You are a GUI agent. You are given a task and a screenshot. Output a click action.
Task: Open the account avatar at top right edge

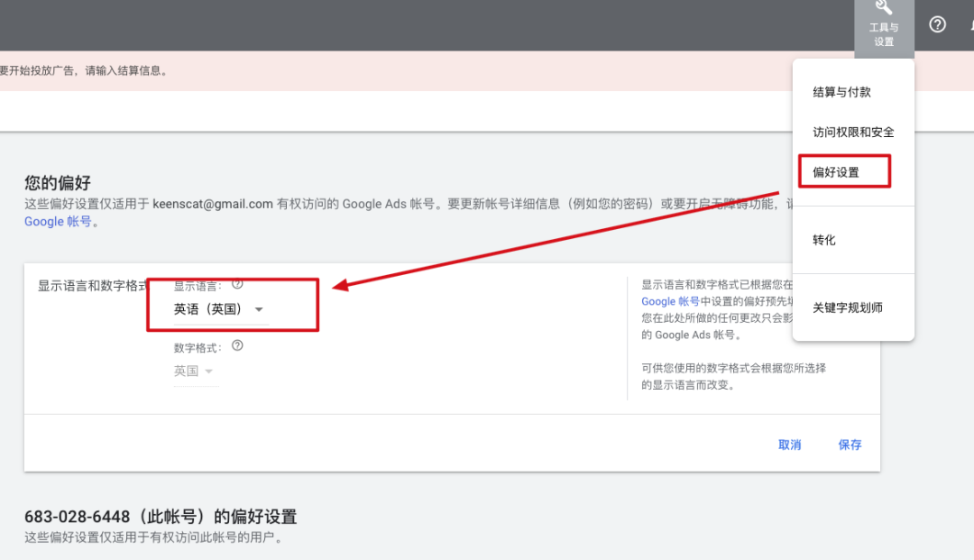point(969,24)
